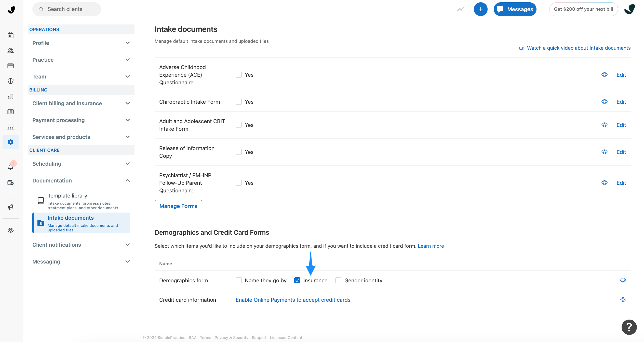Click the Manage Forms button

[178, 206]
